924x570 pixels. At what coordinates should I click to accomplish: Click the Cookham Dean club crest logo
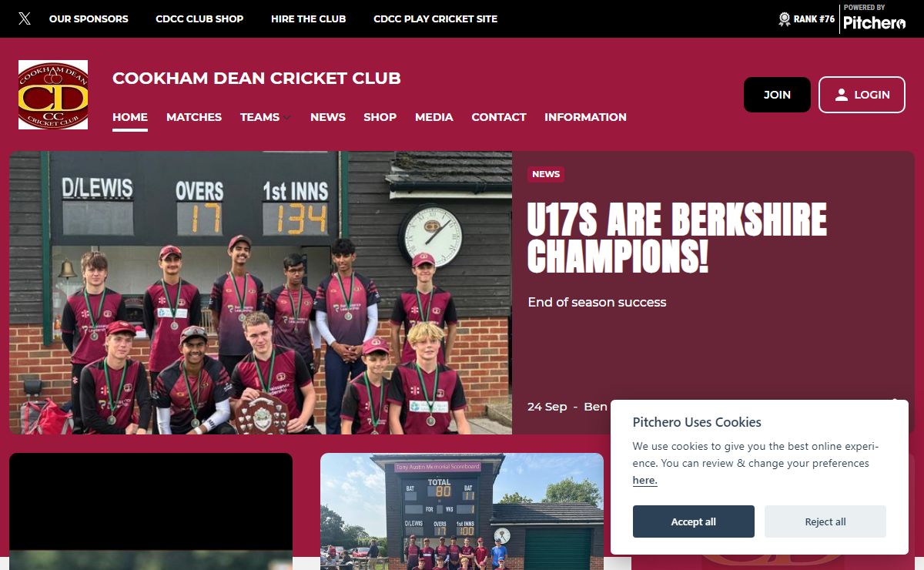53,95
